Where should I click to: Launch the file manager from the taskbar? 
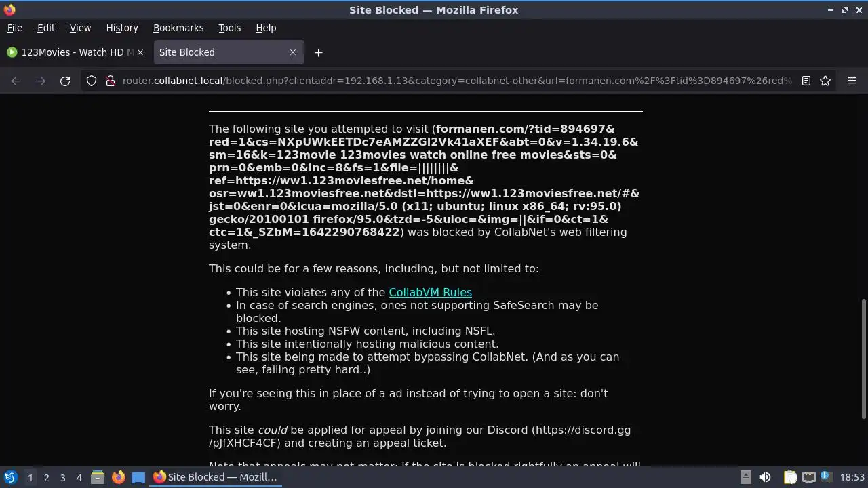coord(98,477)
